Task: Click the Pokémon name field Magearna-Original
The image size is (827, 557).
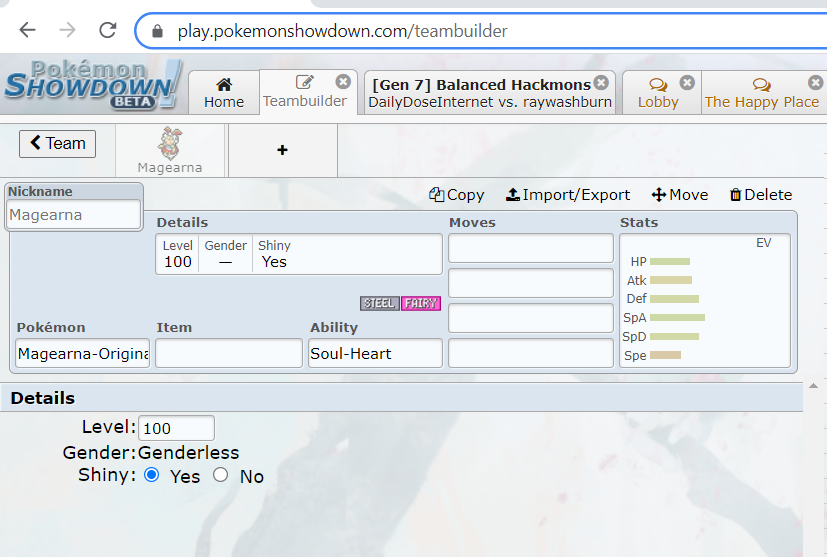Action: click(83, 353)
